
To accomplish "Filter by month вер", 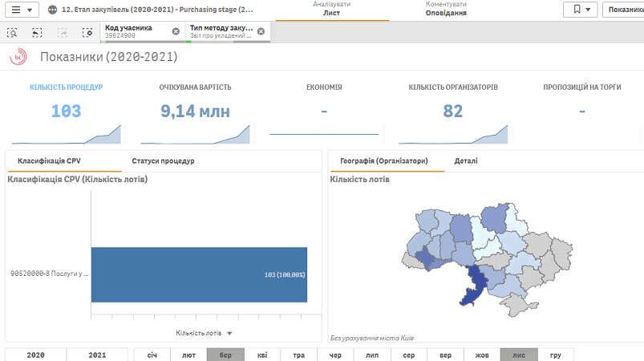I will pos(445,355).
